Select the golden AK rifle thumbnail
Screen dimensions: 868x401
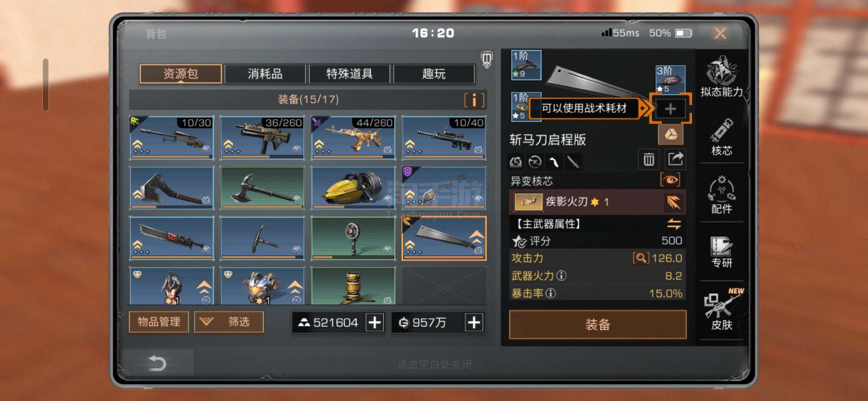(354, 138)
